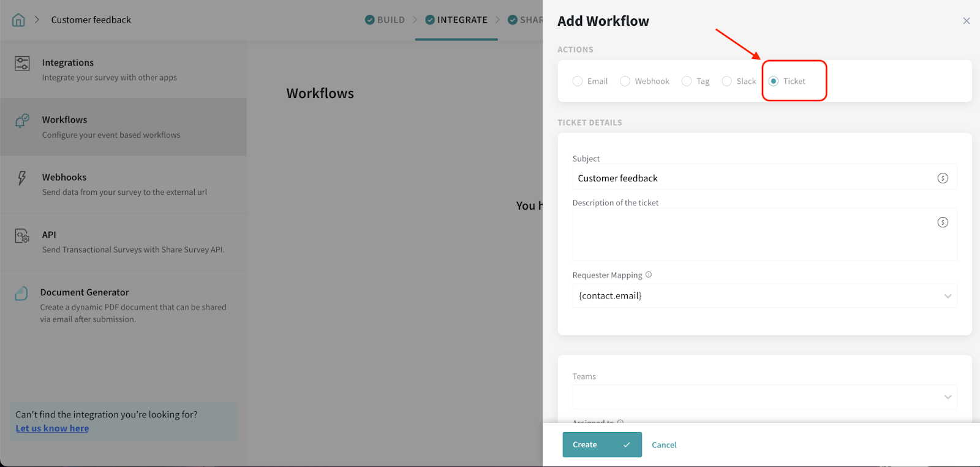This screenshot has width=980, height=467.
Task: Open Integrations sliders icon in sidebar
Action: tap(22, 63)
